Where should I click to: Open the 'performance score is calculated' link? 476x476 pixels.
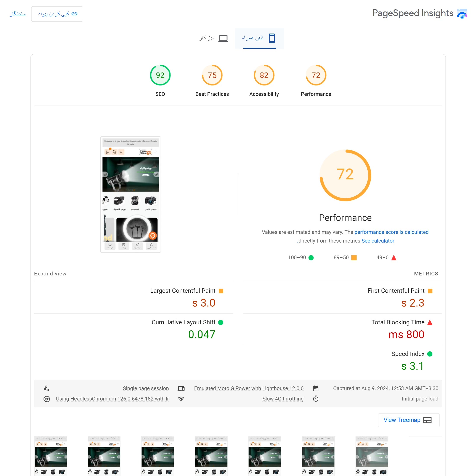coord(391,232)
